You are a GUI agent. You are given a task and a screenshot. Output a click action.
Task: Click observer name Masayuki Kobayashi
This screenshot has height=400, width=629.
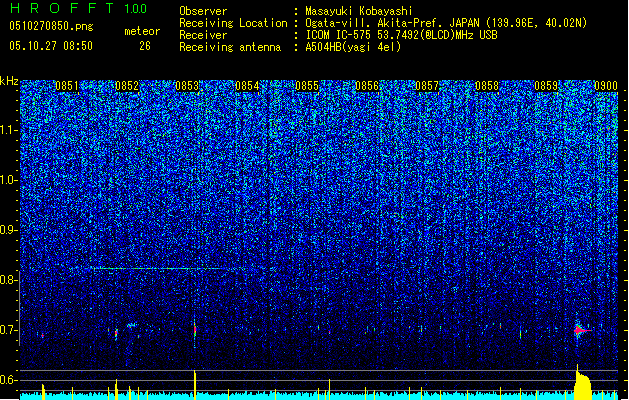pyautogui.click(x=359, y=11)
